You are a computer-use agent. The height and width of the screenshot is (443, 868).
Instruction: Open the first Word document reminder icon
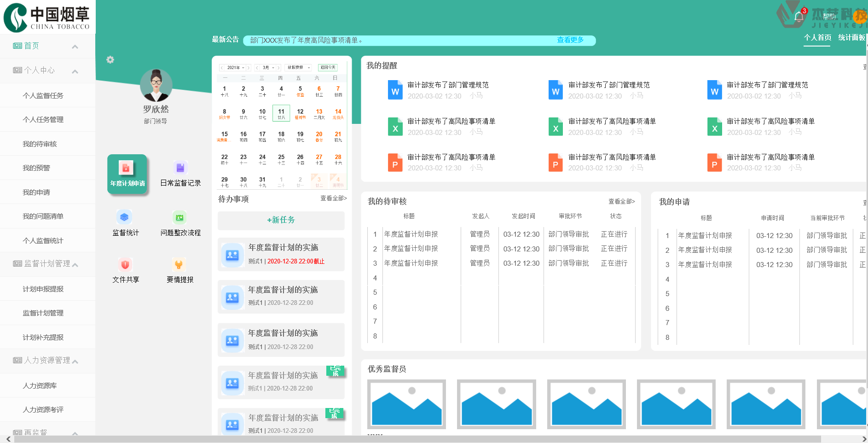(x=395, y=90)
